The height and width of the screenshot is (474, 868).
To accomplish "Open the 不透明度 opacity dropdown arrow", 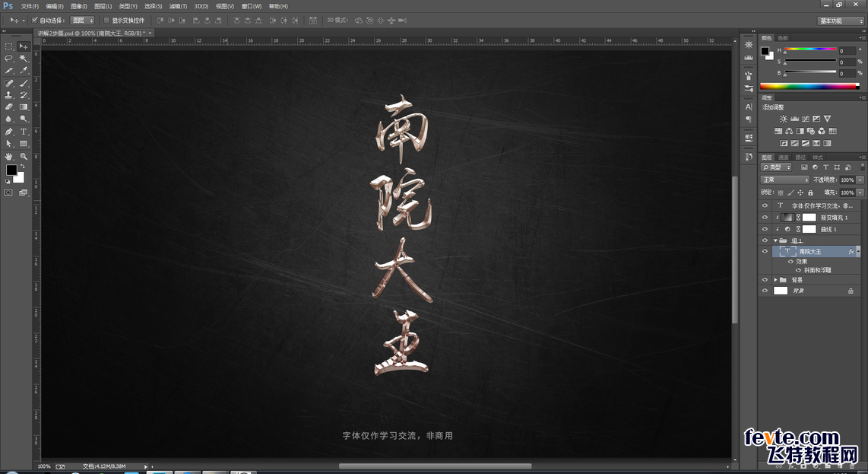I will (860, 180).
